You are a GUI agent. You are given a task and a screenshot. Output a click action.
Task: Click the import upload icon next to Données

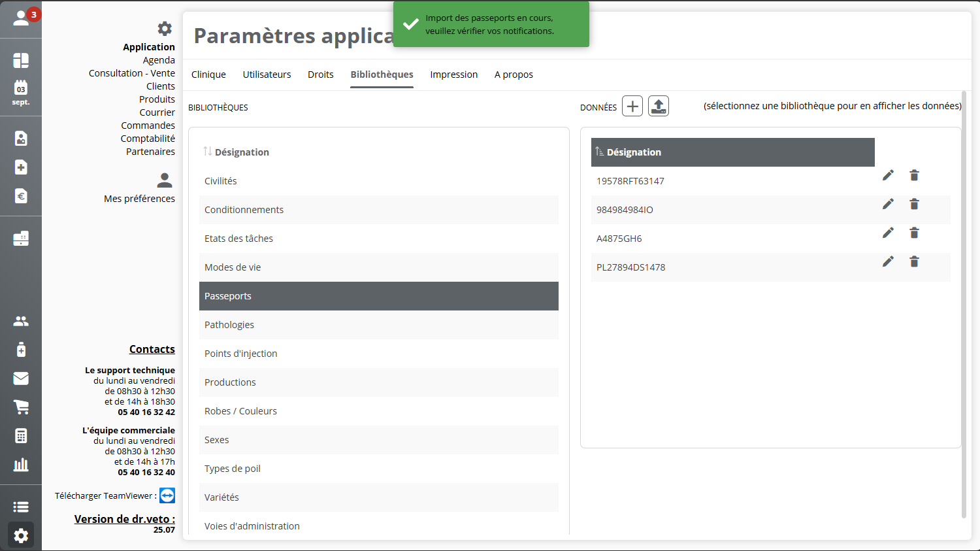(658, 106)
